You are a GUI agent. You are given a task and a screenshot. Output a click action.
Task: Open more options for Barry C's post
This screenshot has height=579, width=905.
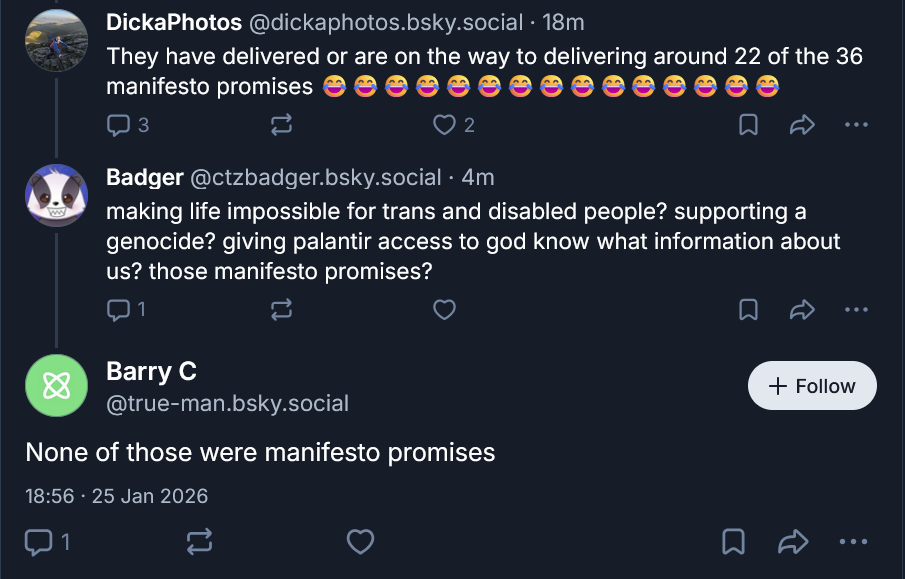coord(853,542)
